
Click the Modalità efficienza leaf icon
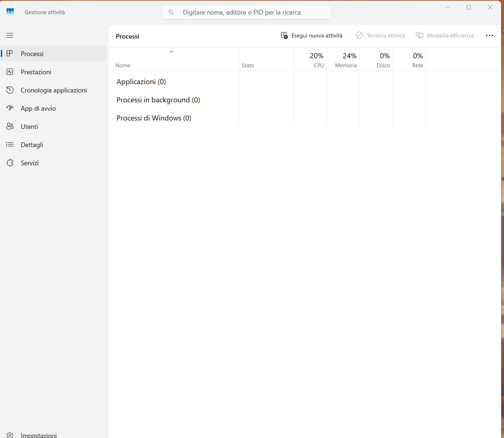click(419, 35)
